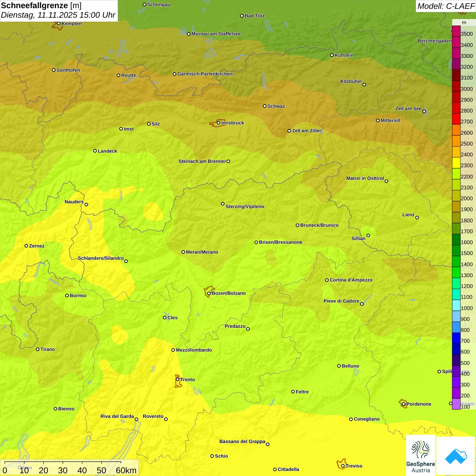This screenshot has height=476, width=476.
Task: Click the 'Predazzo' label
Action: click(x=235, y=326)
